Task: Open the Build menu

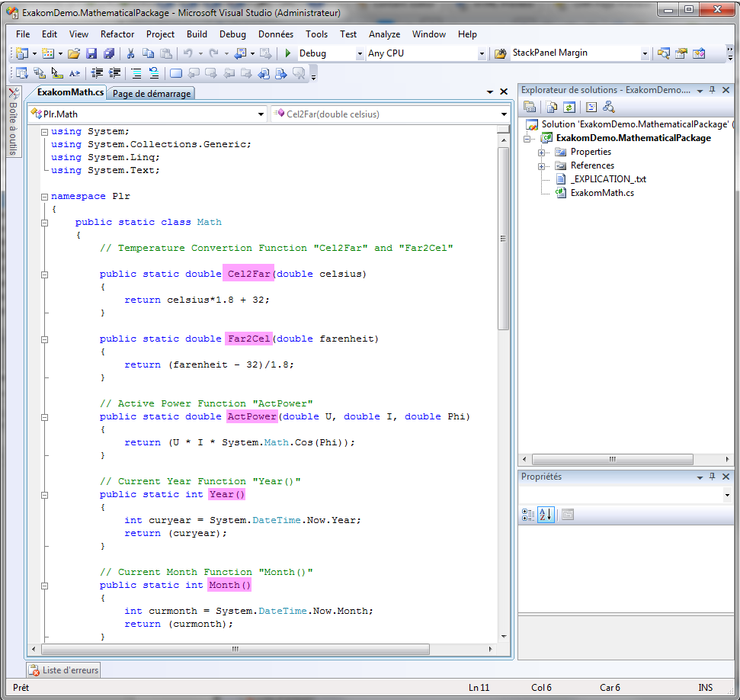Action: 197,34
